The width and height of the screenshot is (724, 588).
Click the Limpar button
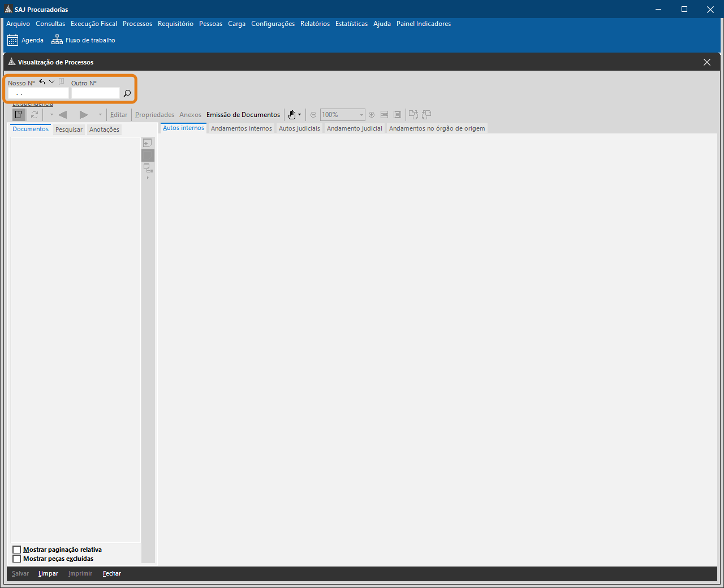coord(48,573)
